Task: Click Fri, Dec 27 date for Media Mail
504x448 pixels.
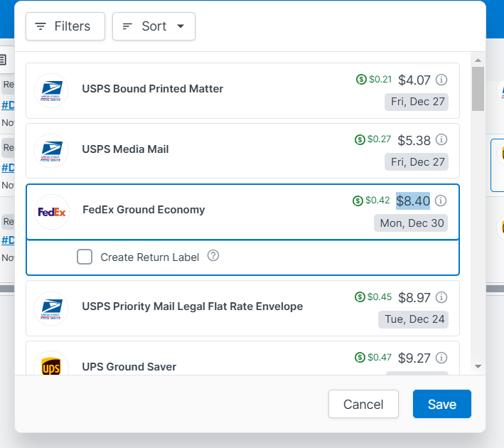Action: click(417, 162)
